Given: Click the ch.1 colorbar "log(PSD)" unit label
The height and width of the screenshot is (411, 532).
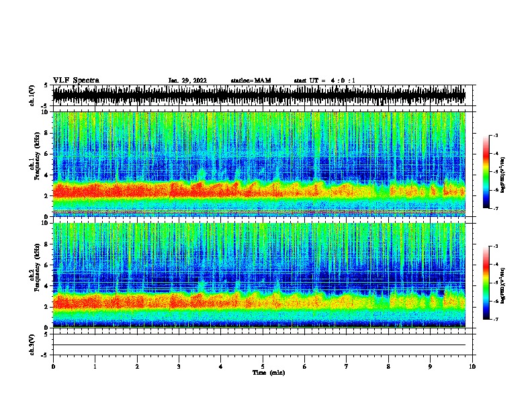Looking at the screenshot, I should [x=503, y=175].
